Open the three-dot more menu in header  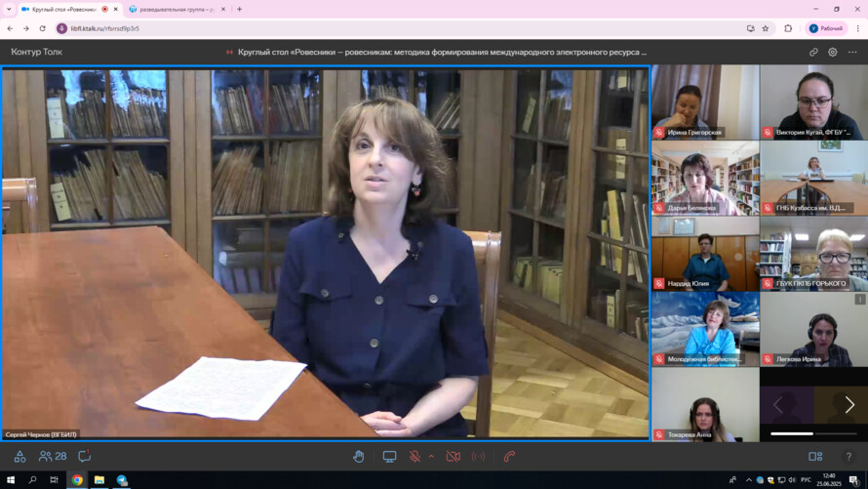coord(852,52)
